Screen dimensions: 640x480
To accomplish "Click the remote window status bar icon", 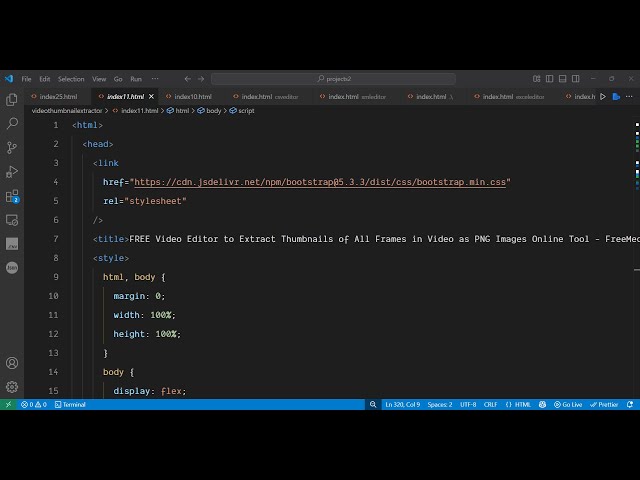I will coord(8,404).
